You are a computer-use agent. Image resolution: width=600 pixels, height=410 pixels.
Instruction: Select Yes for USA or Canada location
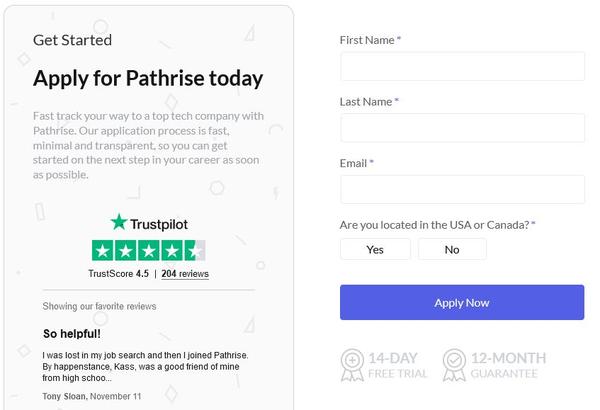coord(375,249)
